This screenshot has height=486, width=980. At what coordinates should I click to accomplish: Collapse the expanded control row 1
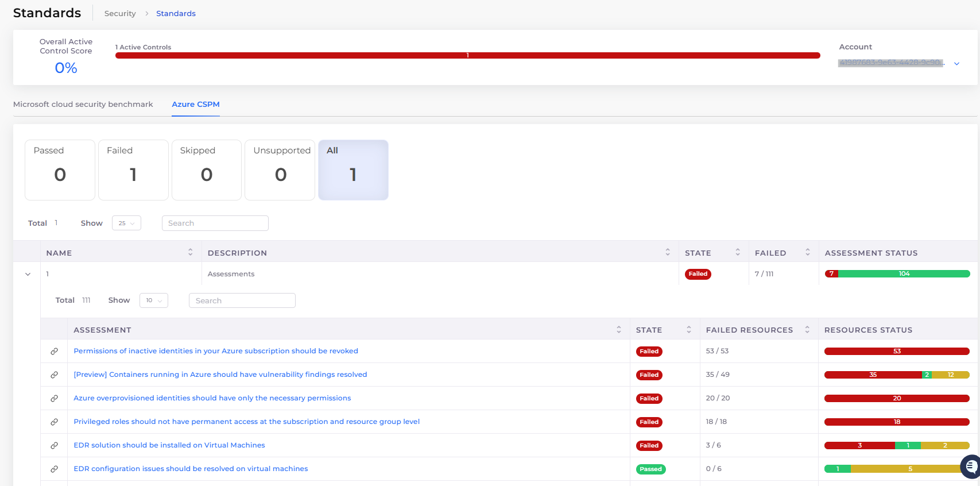coord(28,274)
